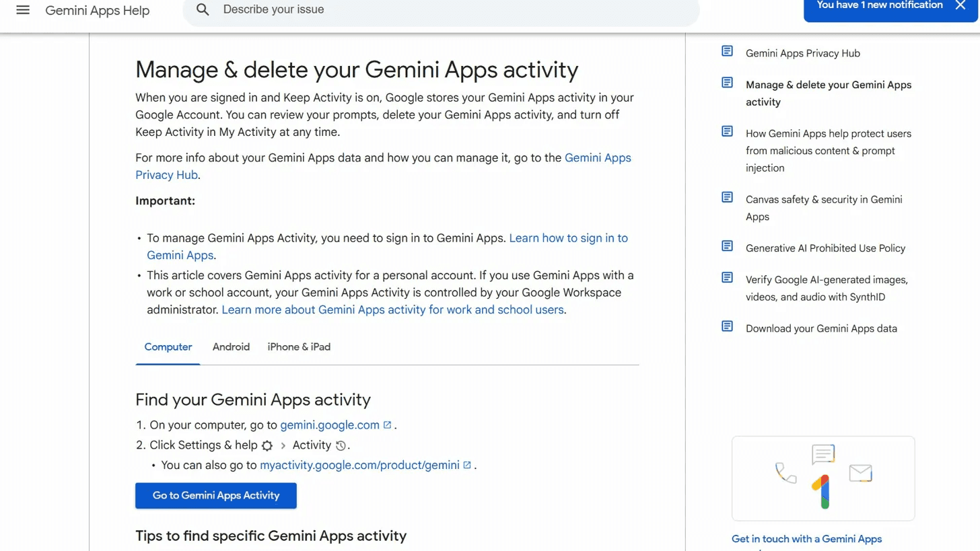The height and width of the screenshot is (551, 980).
Task: Open sidebar article Manage & delete your Gemini Apps activity
Action: [x=829, y=94]
